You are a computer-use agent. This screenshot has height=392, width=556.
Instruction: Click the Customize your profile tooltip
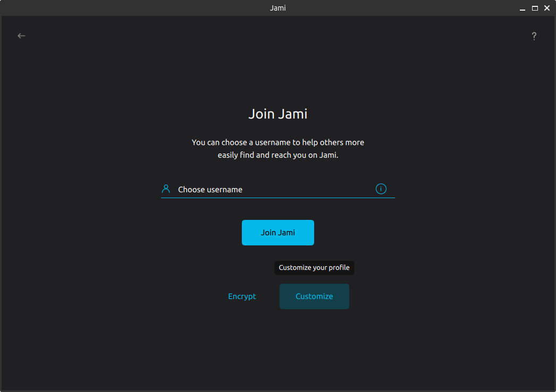click(x=314, y=268)
